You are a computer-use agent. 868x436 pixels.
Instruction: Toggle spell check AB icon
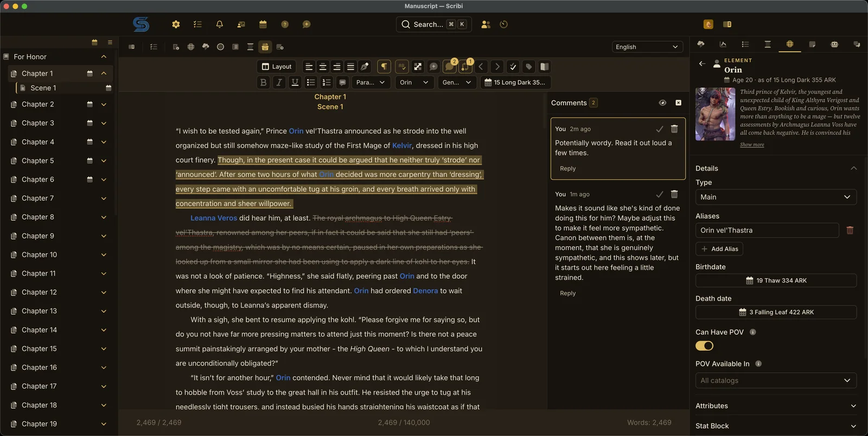[x=401, y=67]
